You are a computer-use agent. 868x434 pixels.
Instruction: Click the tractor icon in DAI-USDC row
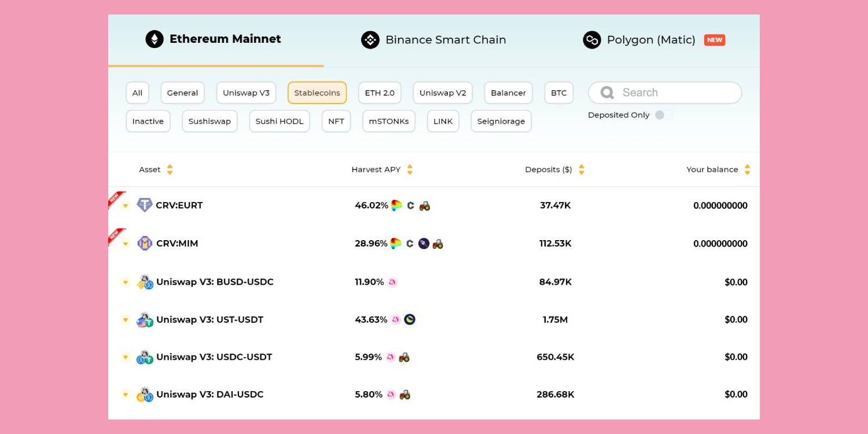point(405,395)
